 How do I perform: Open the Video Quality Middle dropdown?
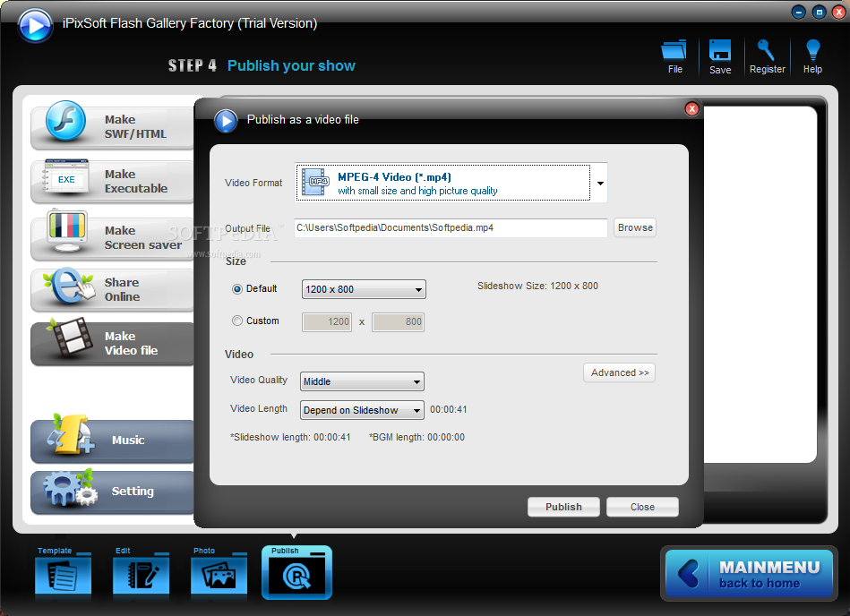point(362,381)
